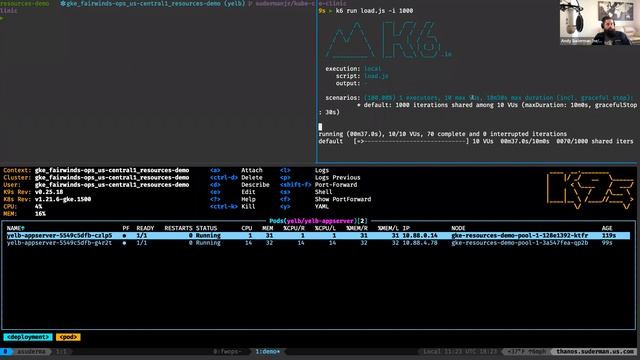Click the k6 ASCII art logo
The width and height of the screenshot is (640, 360).
(389, 40)
